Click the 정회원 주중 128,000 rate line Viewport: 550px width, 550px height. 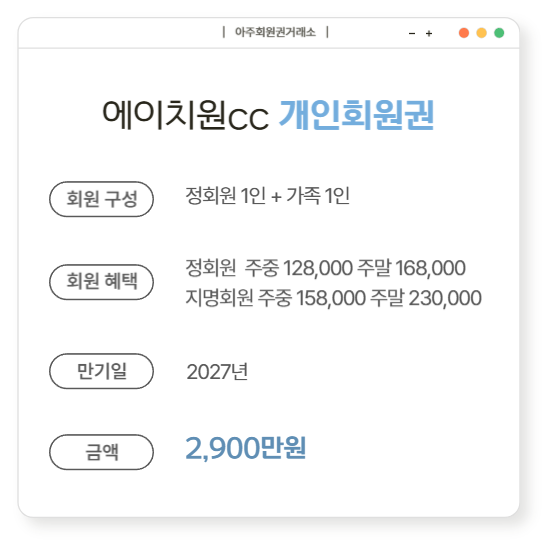326,268
